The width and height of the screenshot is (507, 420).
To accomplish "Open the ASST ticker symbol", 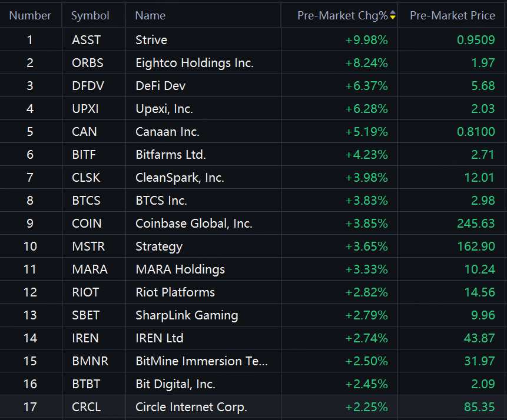I will click(x=86, y=40).
